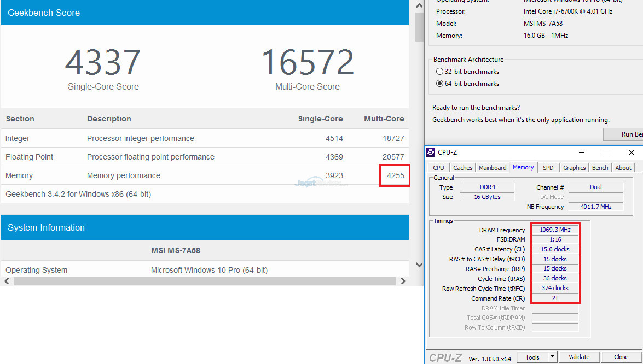Click the Run Benchmarks button
The width and height of the screenshot is (643, 364).
click(x=624, y=134)
